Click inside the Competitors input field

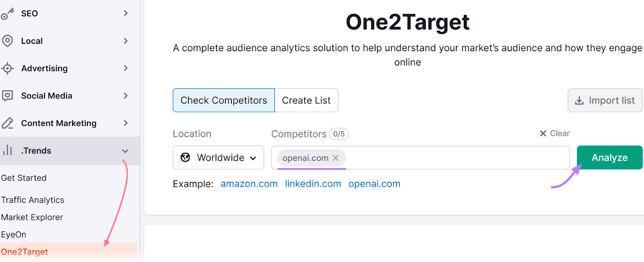(443, 158)
